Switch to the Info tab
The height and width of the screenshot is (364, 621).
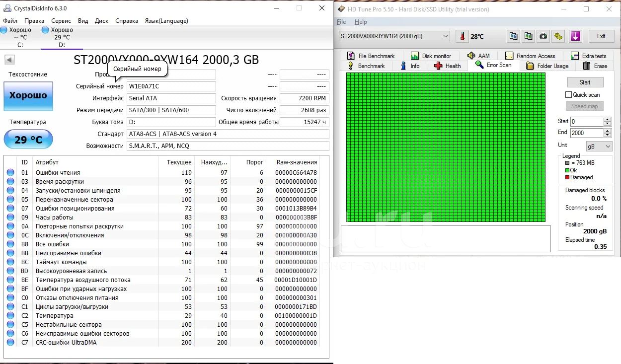coord(409,66)
